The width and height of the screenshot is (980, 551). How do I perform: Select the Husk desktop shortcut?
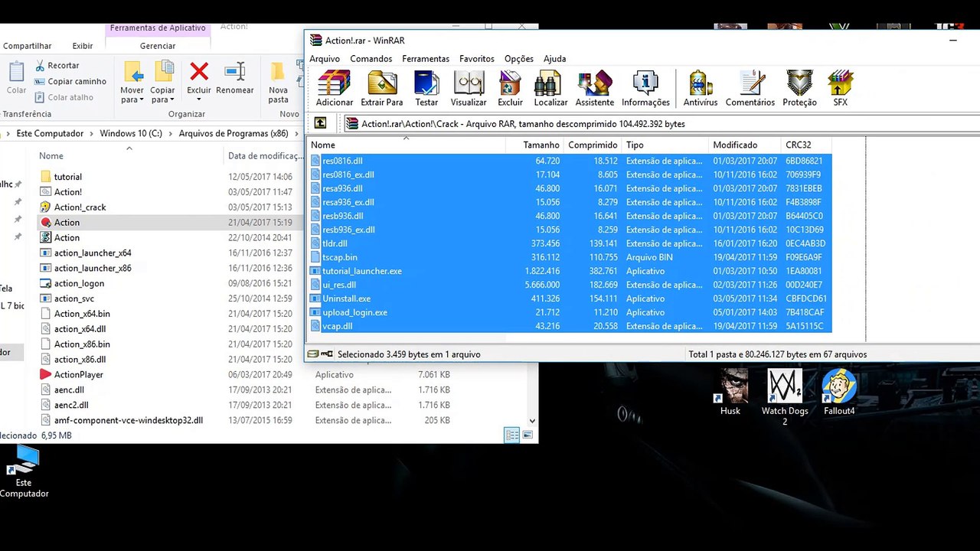pos(730,392)
